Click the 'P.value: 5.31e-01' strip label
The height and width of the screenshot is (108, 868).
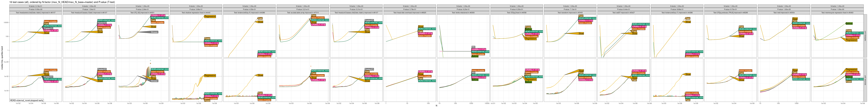(x=356, y=9)
